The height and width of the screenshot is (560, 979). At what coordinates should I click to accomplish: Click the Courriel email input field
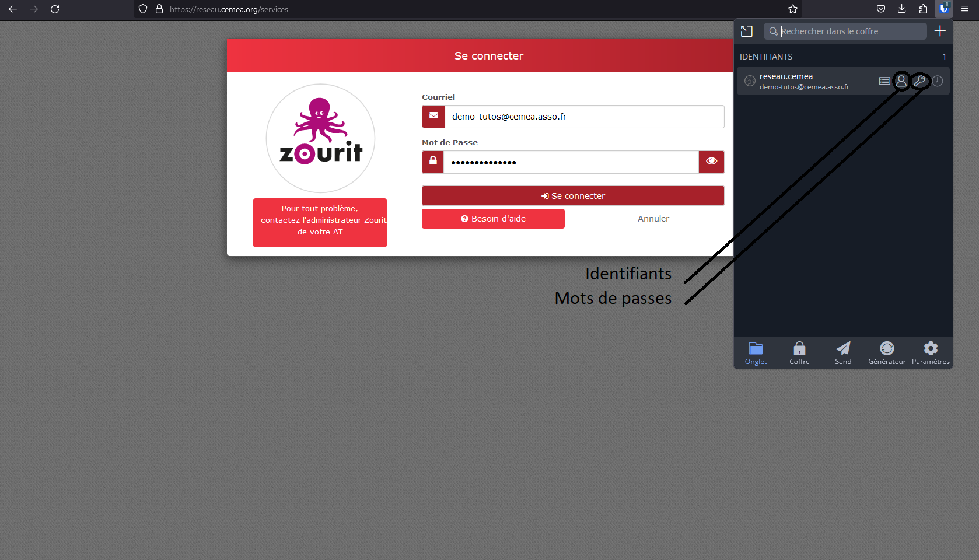(x=584, y=117)
